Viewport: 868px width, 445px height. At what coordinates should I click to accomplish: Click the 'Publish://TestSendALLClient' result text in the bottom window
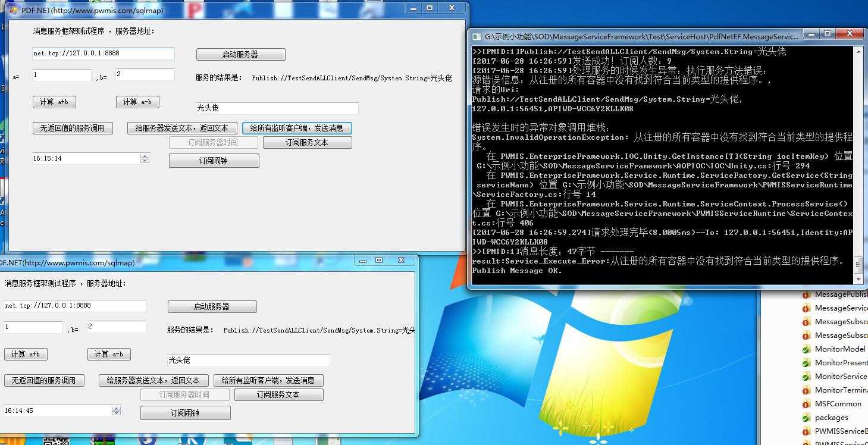[x=319, y=330]
